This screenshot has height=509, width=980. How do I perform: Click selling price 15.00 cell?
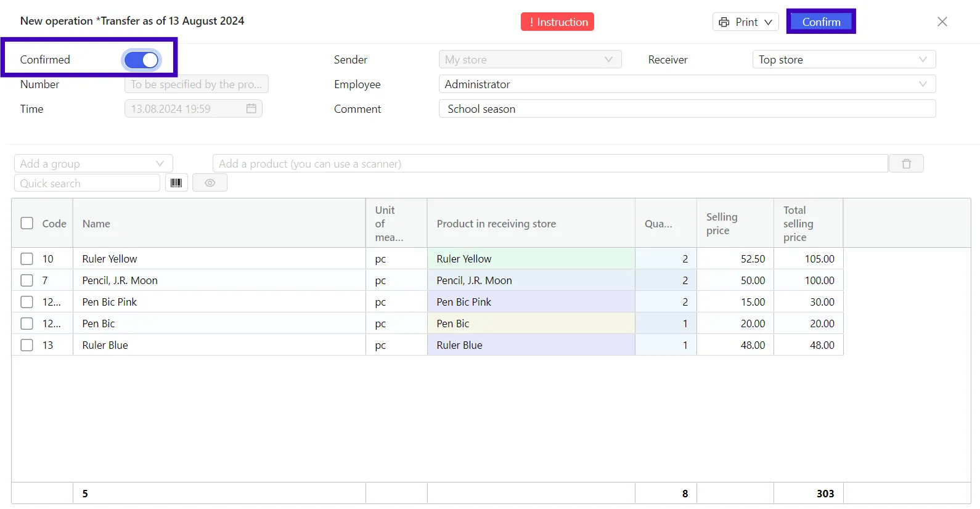735,302
